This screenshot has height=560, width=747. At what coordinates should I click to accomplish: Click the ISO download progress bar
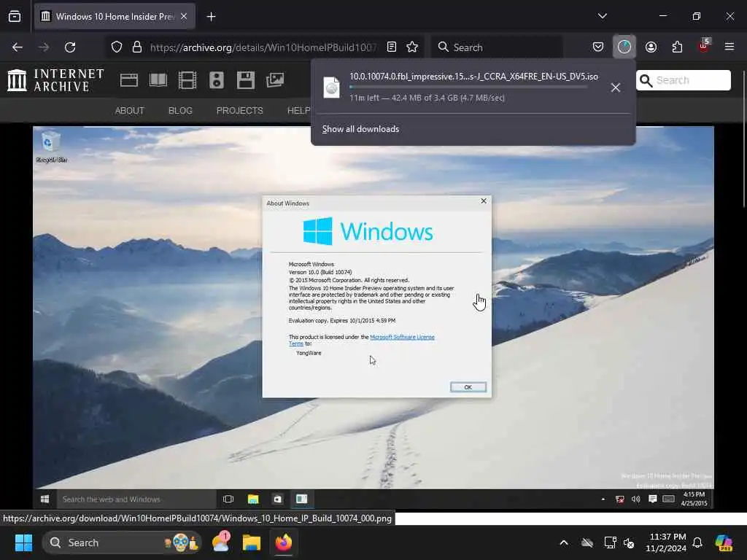point(468,87)
